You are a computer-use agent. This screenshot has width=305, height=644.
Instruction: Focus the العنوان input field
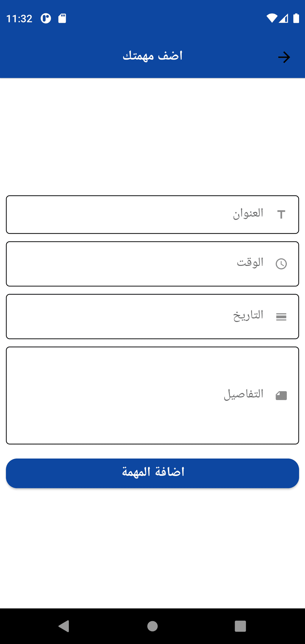click(152, 214)
